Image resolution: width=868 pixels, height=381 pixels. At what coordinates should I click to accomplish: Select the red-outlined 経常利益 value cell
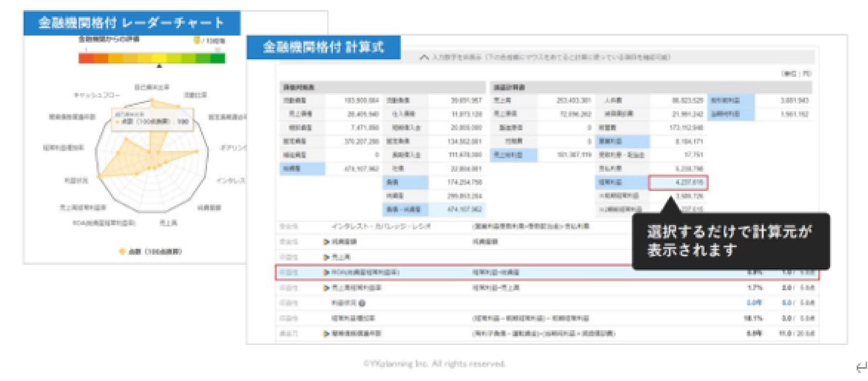point(678,182)
